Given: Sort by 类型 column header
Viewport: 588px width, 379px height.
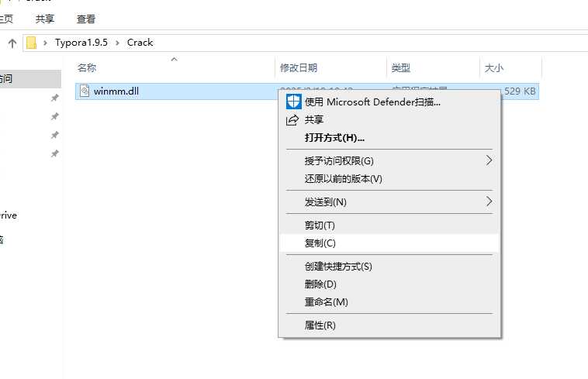Looking at the screenshot, I should coord(400,67).
